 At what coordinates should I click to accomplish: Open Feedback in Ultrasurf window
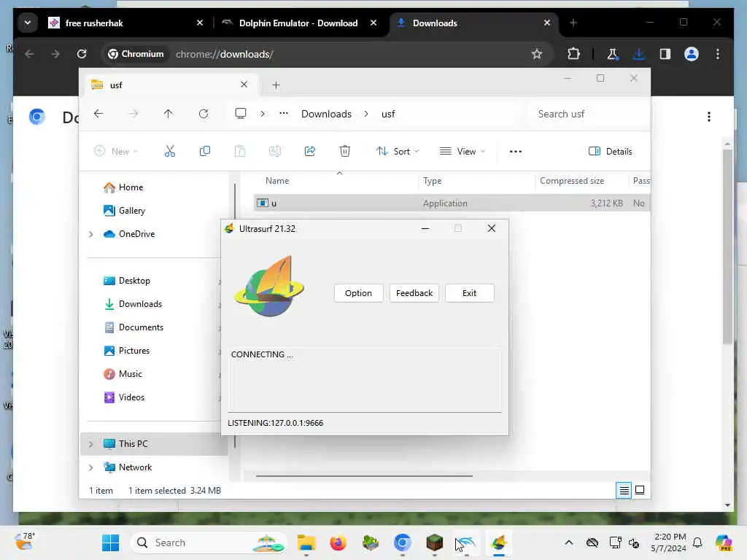click(414, 293)
